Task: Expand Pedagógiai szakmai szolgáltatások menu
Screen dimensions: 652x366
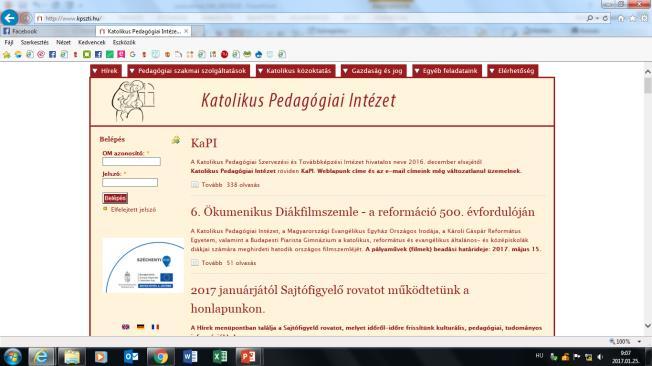Action: [x=188, y=71]
